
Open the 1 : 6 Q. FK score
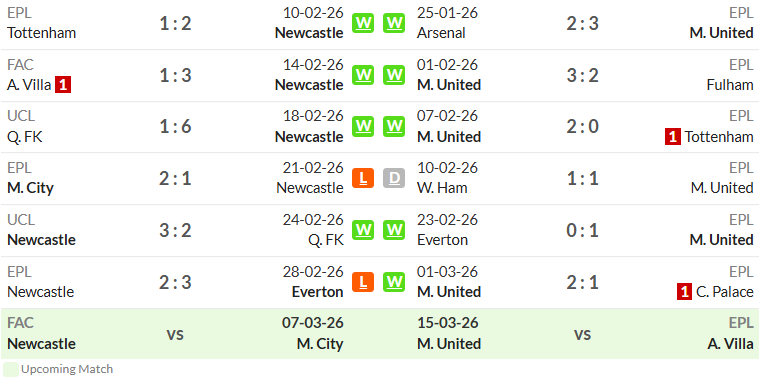175,126
